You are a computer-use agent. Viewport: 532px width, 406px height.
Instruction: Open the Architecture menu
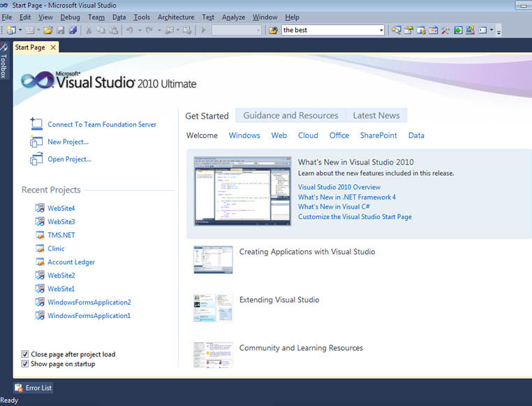point(176,17)
